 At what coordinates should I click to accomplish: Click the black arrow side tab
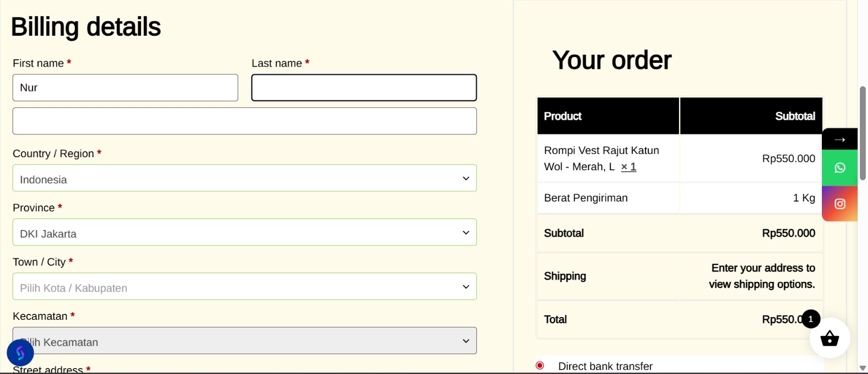click(x=840, y=139)
